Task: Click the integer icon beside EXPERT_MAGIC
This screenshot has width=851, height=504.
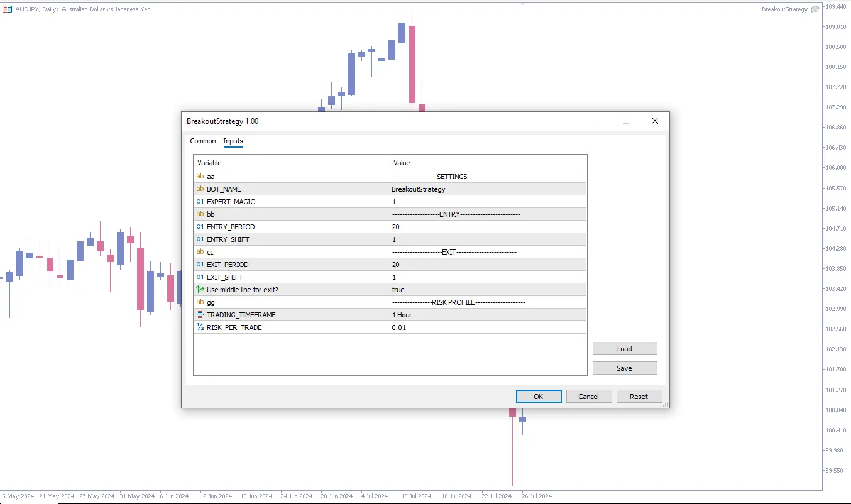Action: (x=200, y=202)
